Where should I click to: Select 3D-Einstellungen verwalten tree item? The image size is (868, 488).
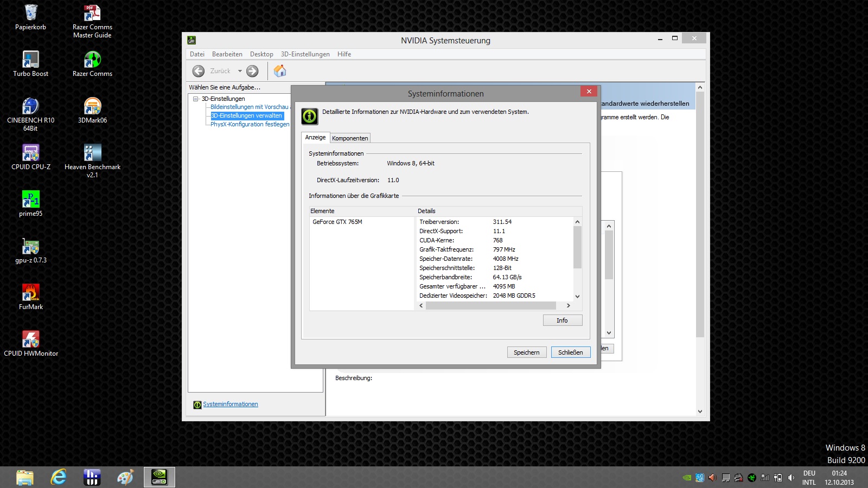(x=247, y=116)
